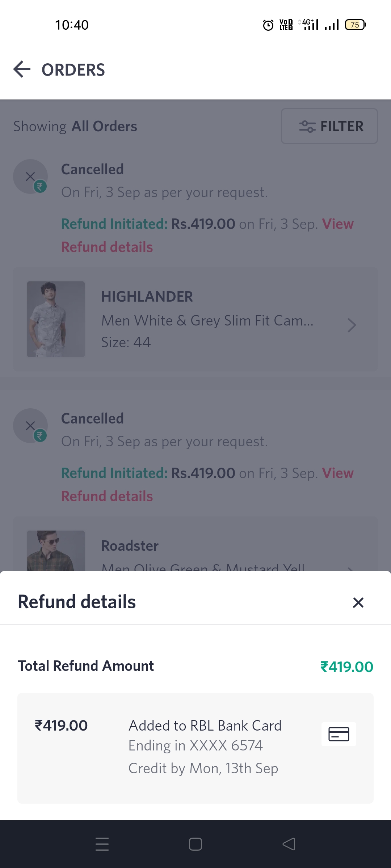Tap the green ₹419.00 total refund amount

346,667
